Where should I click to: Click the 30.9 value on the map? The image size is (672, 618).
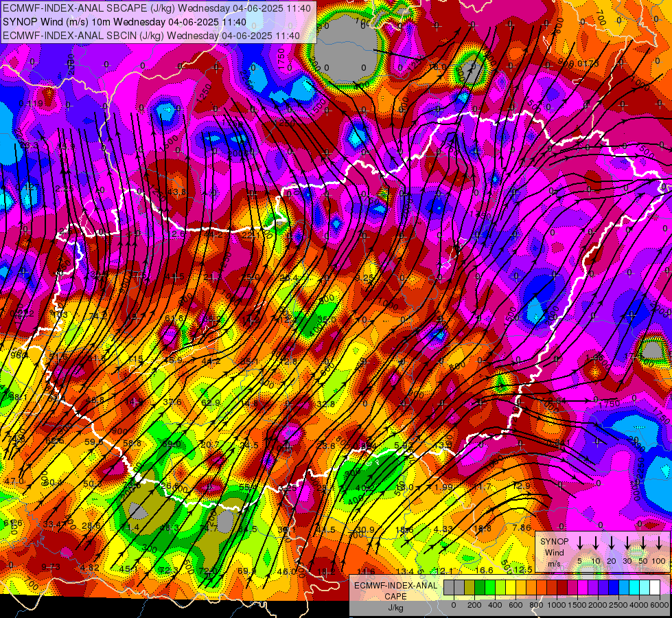(366, 530)
